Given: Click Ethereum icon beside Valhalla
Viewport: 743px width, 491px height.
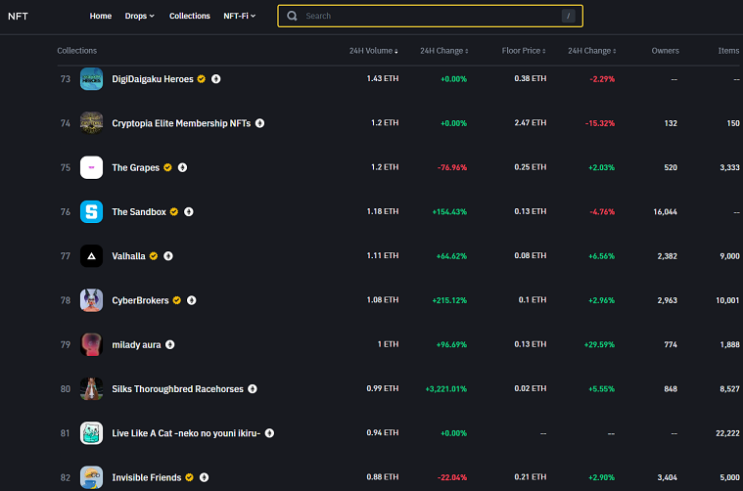Looking at the screenshot, I should (168, 256).
